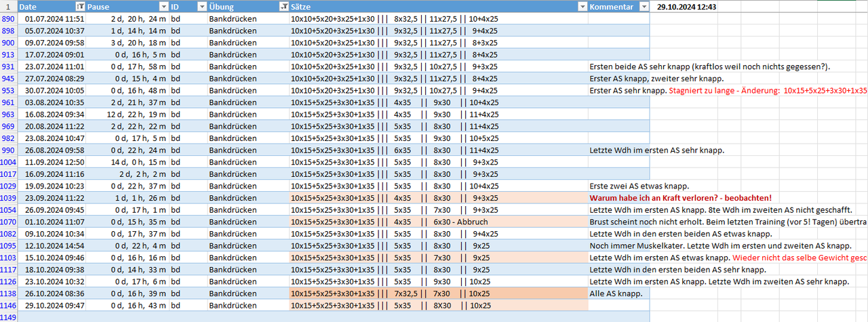Select row header 953

click(x=9, y=90)
